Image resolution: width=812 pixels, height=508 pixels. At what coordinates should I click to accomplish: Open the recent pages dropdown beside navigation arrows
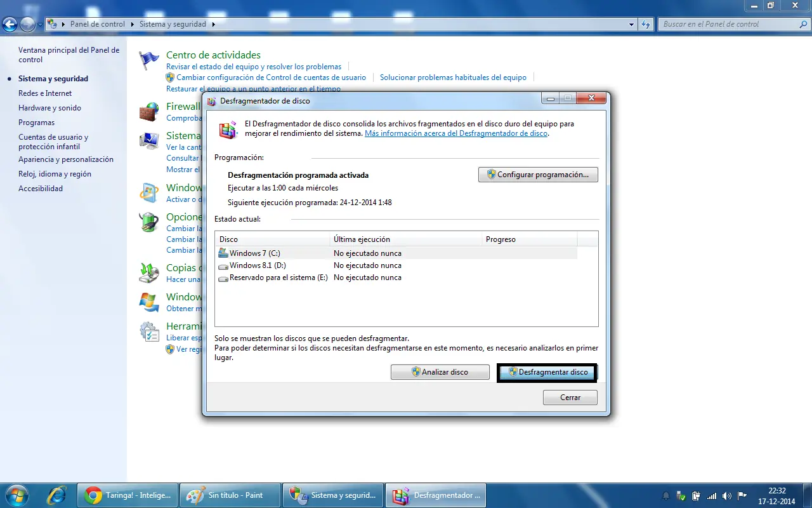coord(41,24)
